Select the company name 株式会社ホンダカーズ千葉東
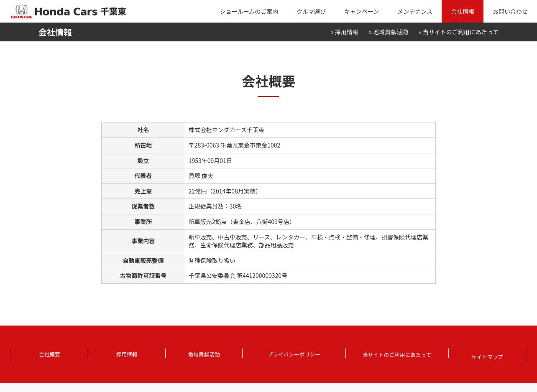This screenshot has width=537, height=392. [226, 130]
